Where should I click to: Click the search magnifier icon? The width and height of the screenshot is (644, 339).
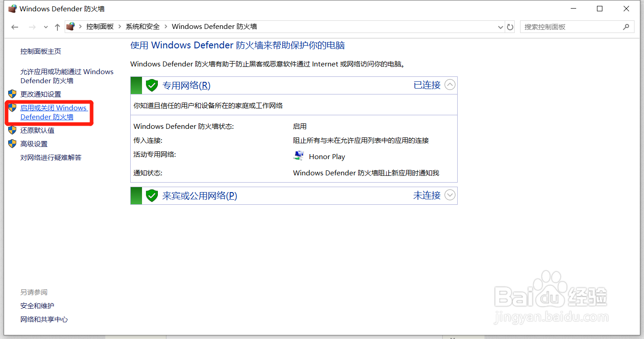coord(626,27)
